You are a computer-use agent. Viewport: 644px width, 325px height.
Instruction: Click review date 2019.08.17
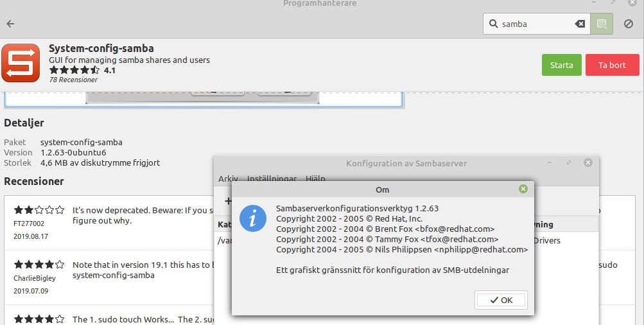click(x=31, y=236)
